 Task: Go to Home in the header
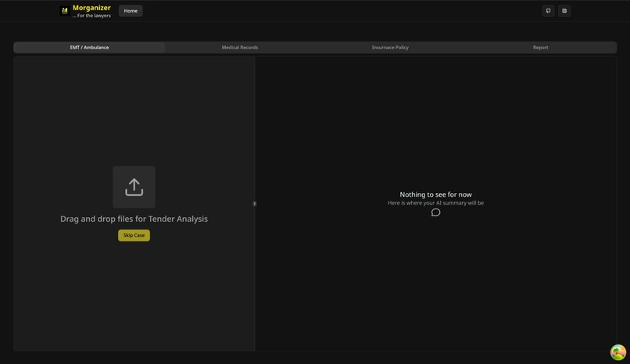coord(131,11)
